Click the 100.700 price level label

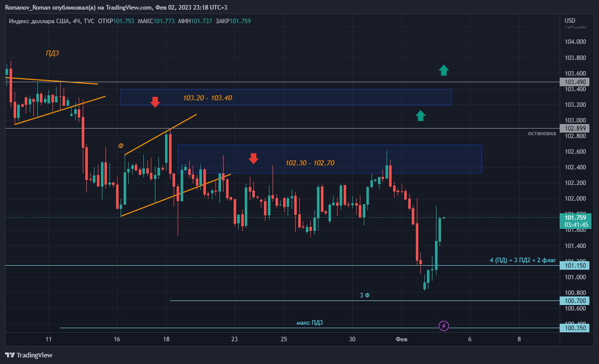point(575,301)
